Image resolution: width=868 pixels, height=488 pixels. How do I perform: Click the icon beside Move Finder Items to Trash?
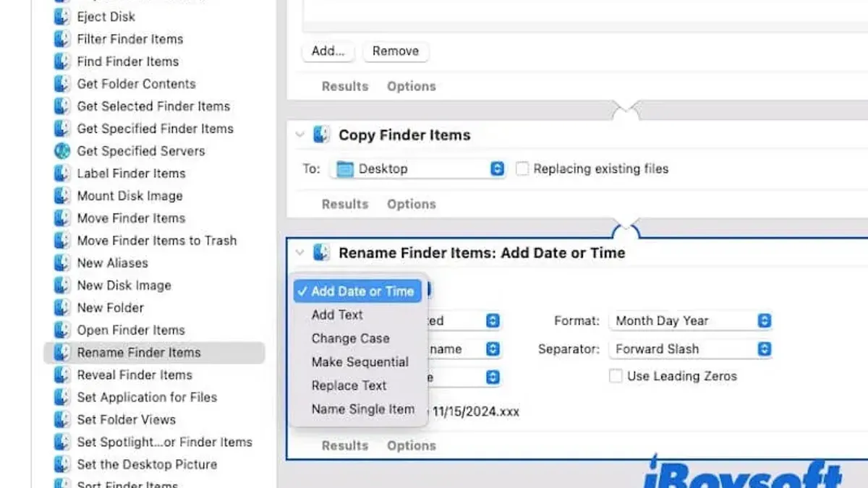[x=62, y=241]
